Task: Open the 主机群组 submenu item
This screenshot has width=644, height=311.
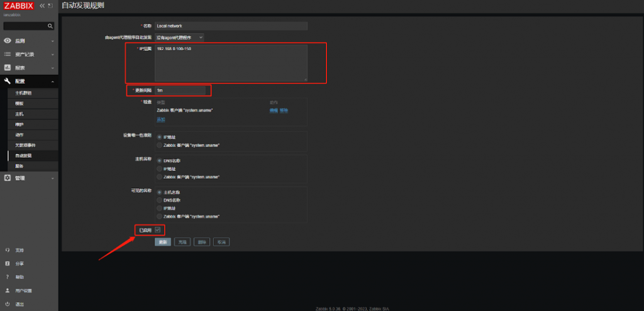Action: [33, 93]
